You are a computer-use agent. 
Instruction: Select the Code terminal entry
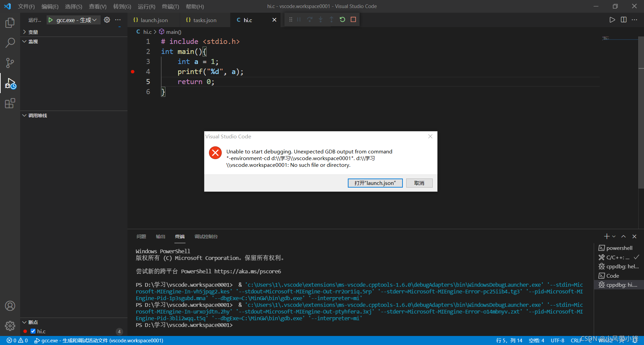(x=619, y=276)
